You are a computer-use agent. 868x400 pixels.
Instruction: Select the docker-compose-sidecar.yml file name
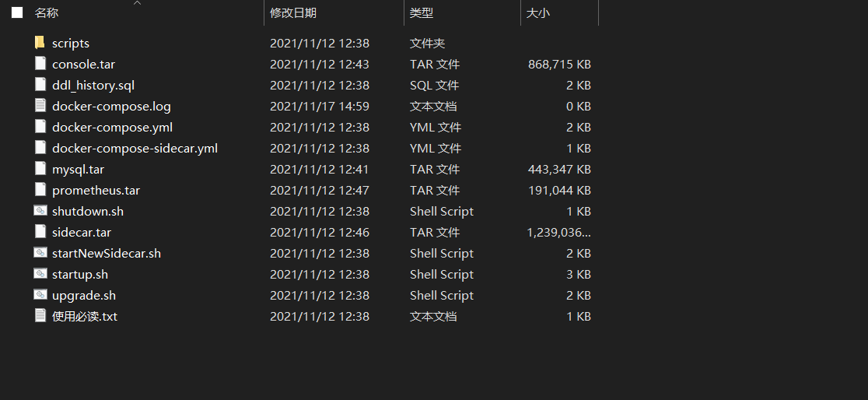point(135,148)
